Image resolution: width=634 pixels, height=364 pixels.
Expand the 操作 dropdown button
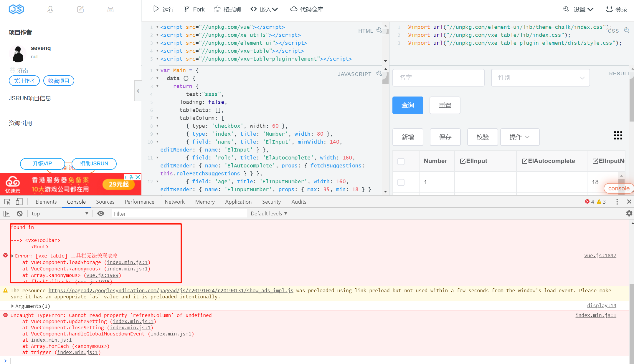pos(520,137)
